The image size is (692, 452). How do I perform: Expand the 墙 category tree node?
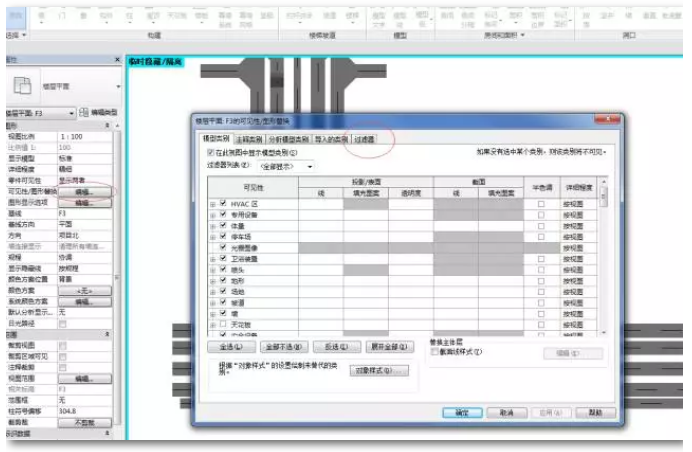tap(213, 314)
